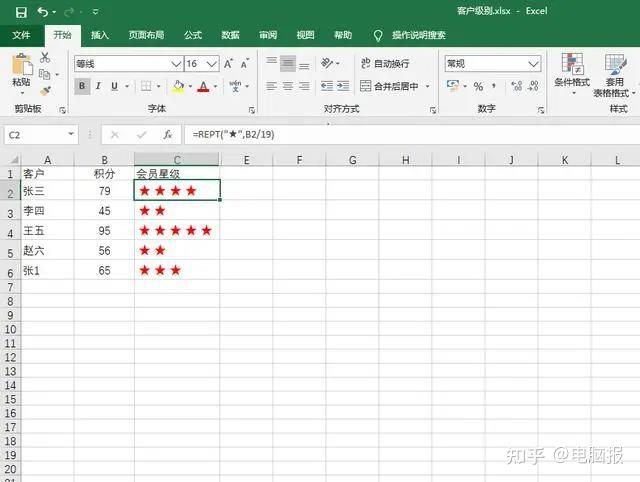The image size is (640, 482).
Task: Apply the red font color A
Action: 203,86
